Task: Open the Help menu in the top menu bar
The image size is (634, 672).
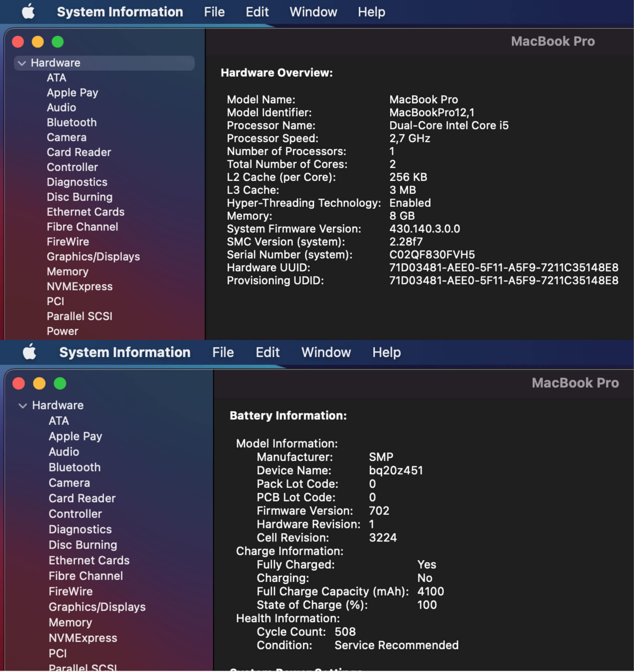Action: click(371, 12)
